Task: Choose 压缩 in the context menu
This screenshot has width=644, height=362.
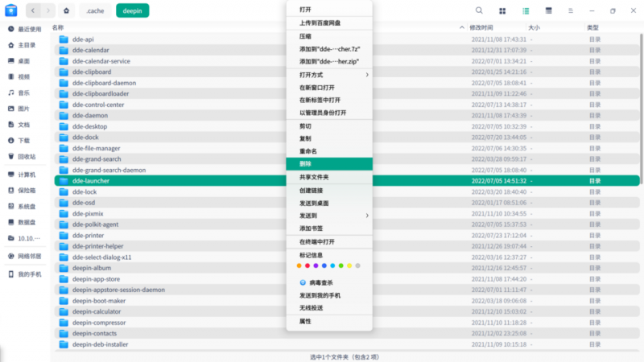Action: tap(329, 36)
